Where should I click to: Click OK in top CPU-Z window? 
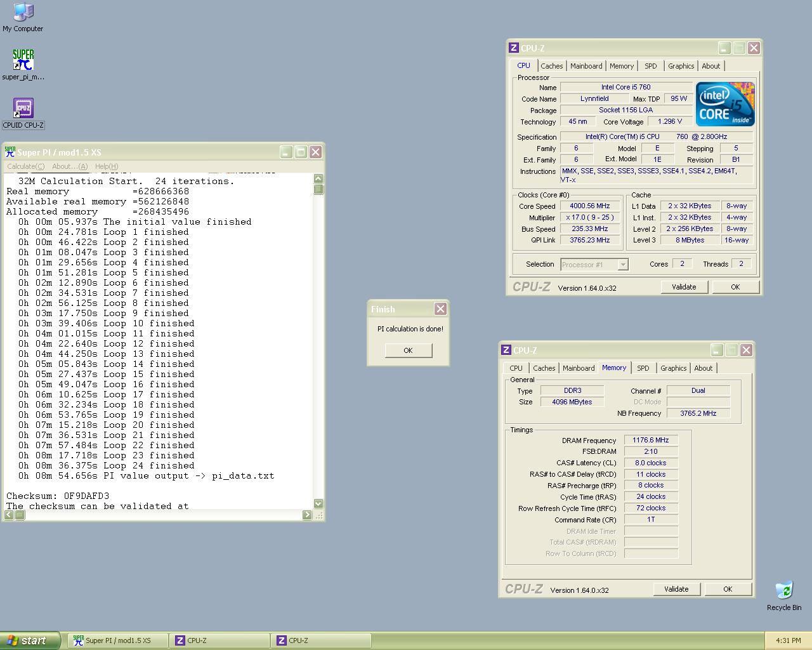pyautogui.click(x=735, y=287)
